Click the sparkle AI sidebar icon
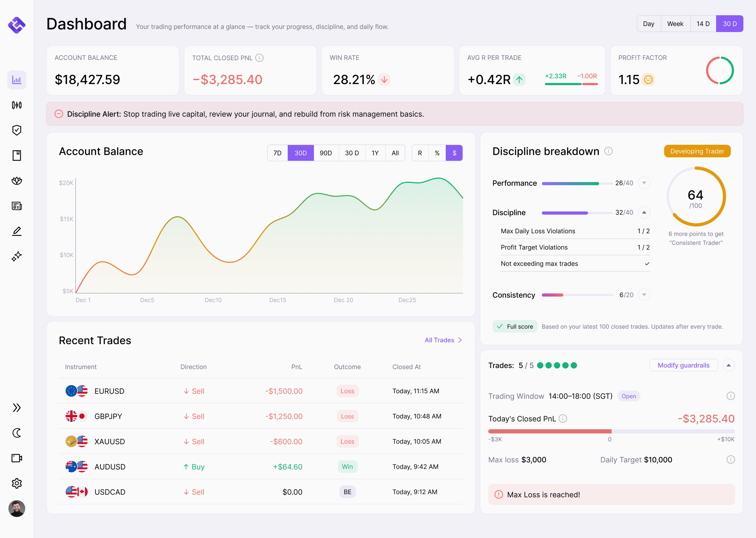Screen dimensions: 756x538 pos(17,256)
